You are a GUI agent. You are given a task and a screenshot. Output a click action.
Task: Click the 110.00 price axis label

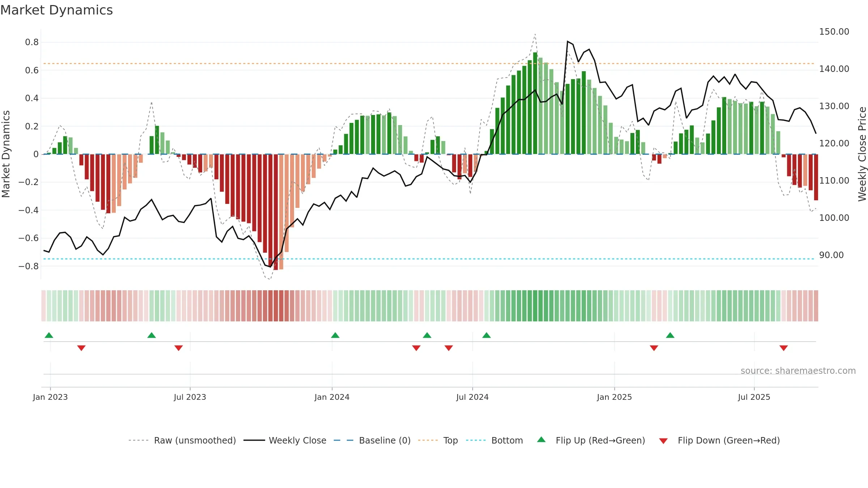pos(834,180)
